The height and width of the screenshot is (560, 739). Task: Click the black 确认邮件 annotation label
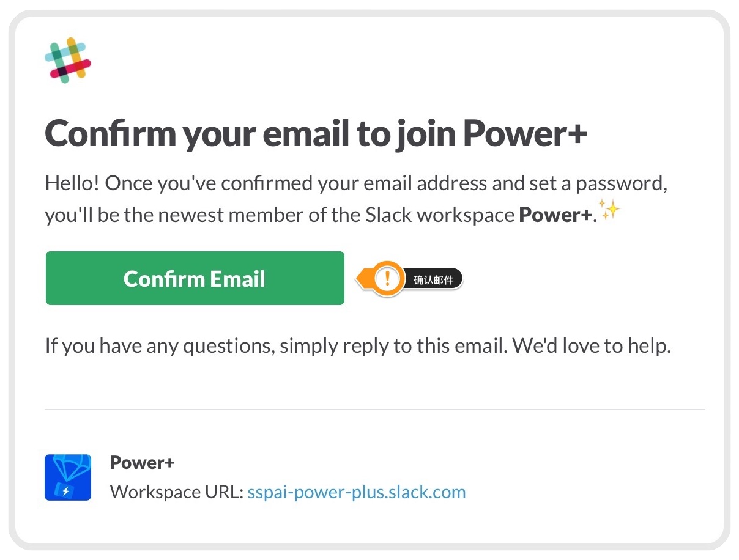[434, 280]
